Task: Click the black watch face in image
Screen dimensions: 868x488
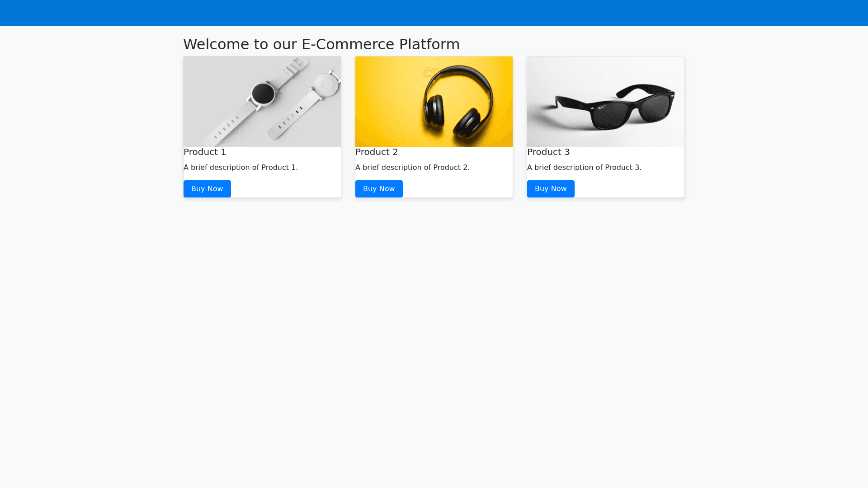Action: tap(263, 94)
